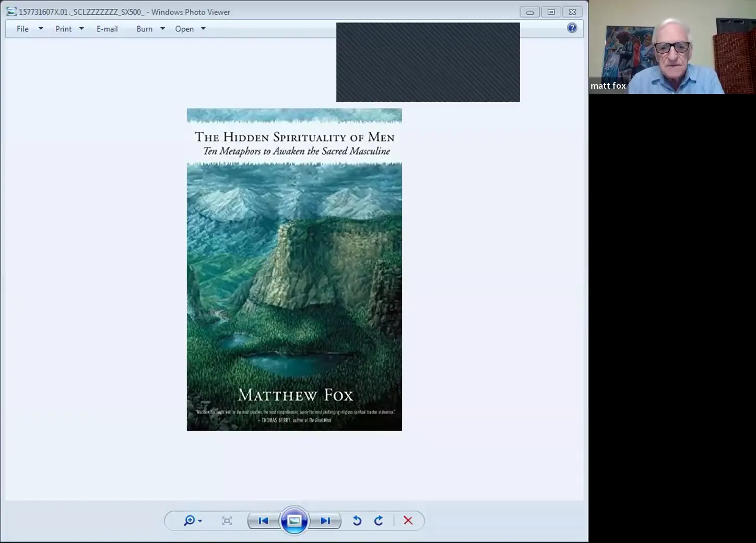The height and width of the screenshot is (543, 756).
Task: Open the zoom magnifier control
Action: (x=189, y=521)
